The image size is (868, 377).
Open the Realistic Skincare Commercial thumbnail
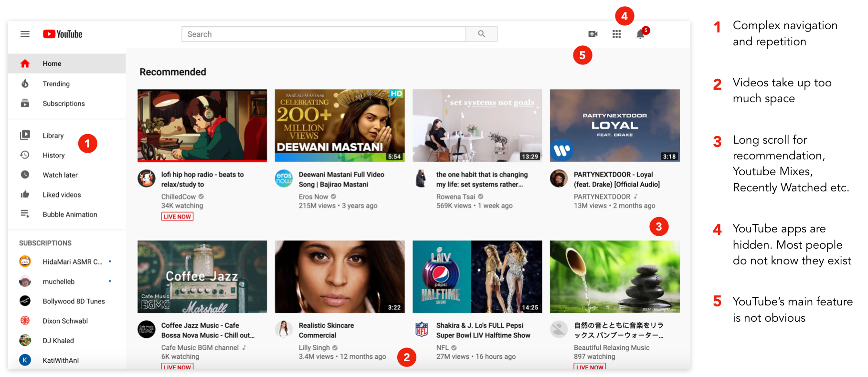click(340, 277)
